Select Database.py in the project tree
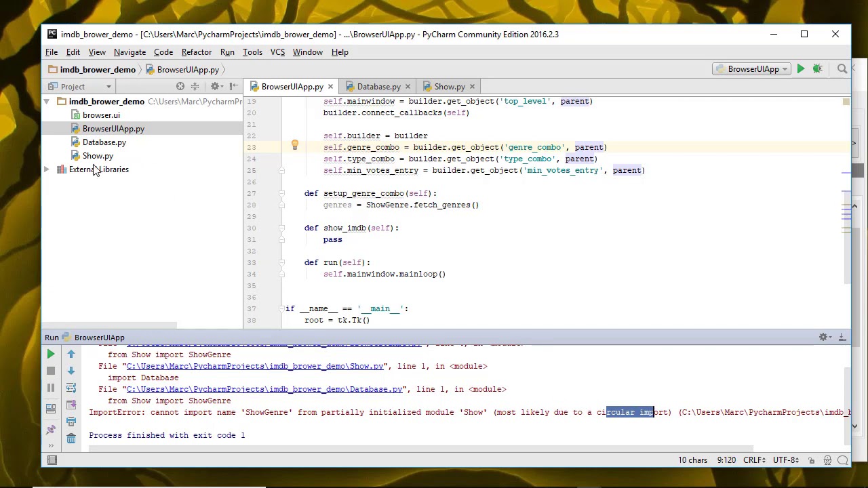Viewport: 868px width, 488px height. click(104, 142)
